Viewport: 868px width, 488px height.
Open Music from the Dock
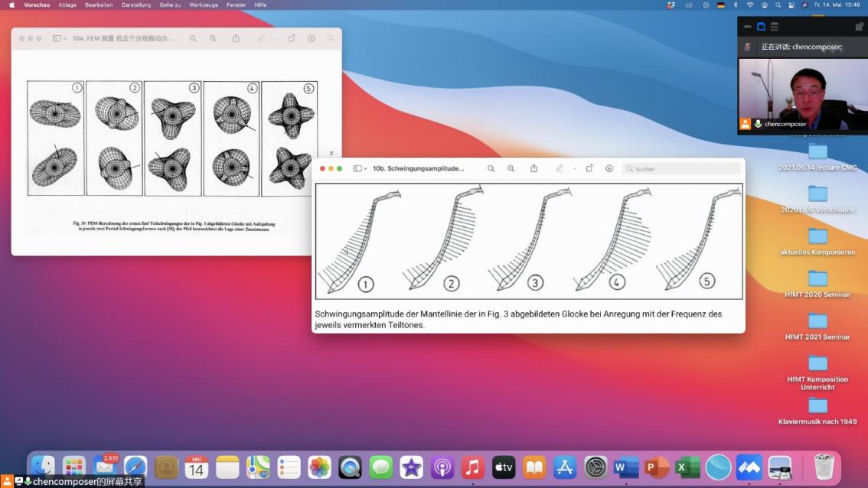click(473, 468)
